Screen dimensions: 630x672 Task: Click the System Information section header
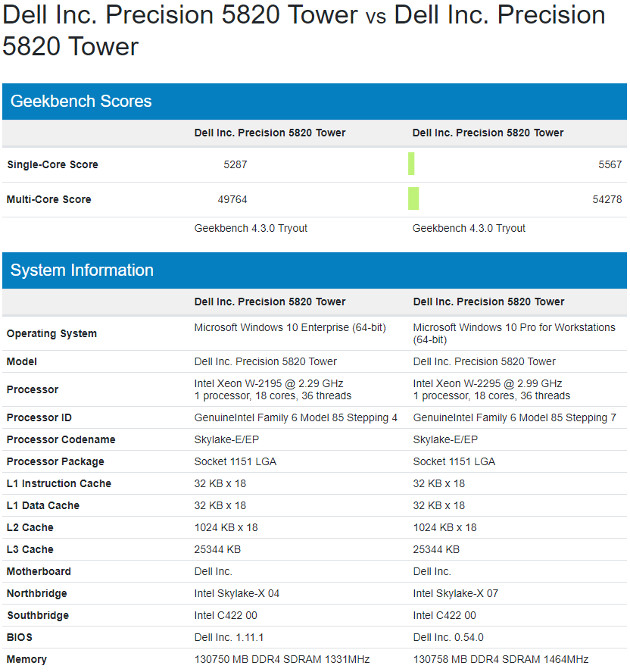pyautogui.click(x=82, y=270)
